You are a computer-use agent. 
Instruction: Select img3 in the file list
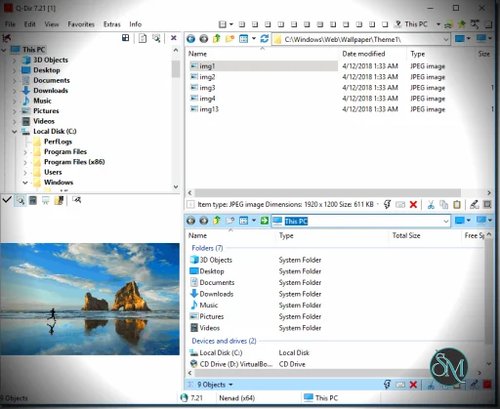click(207, 88)
